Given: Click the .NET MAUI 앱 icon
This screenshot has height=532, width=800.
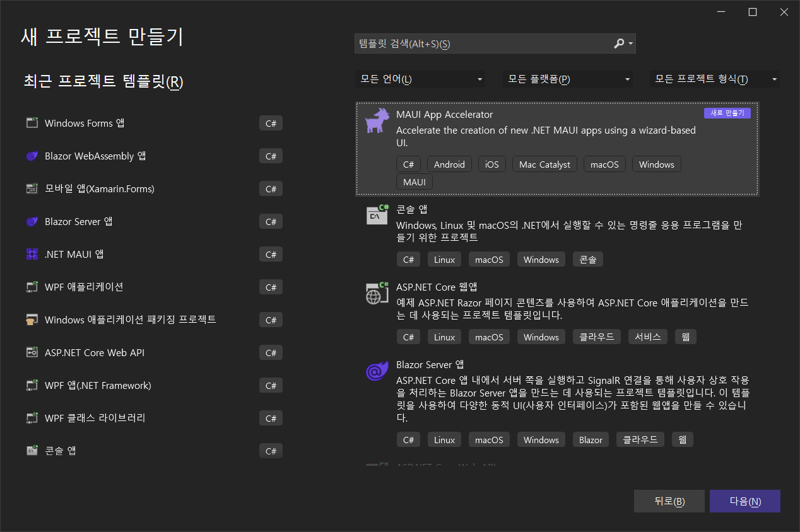Looking at the screenshot, I should [x=32, y=254].
